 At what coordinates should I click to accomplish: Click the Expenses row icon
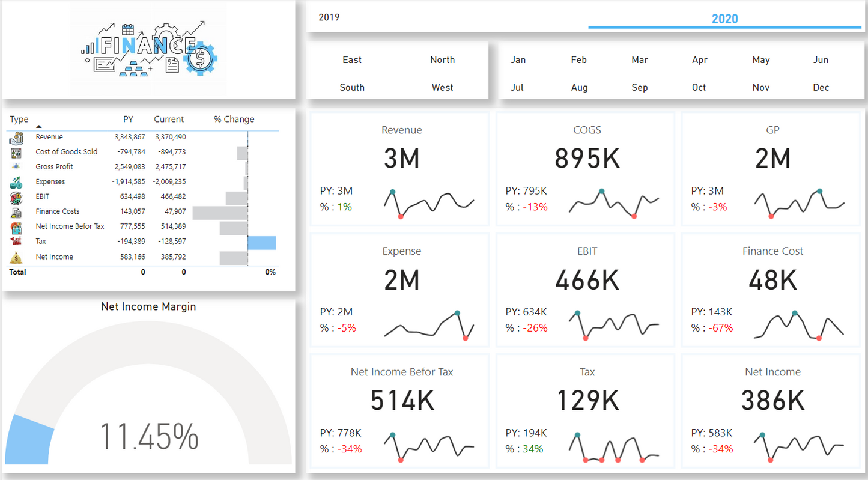[16, 182]
